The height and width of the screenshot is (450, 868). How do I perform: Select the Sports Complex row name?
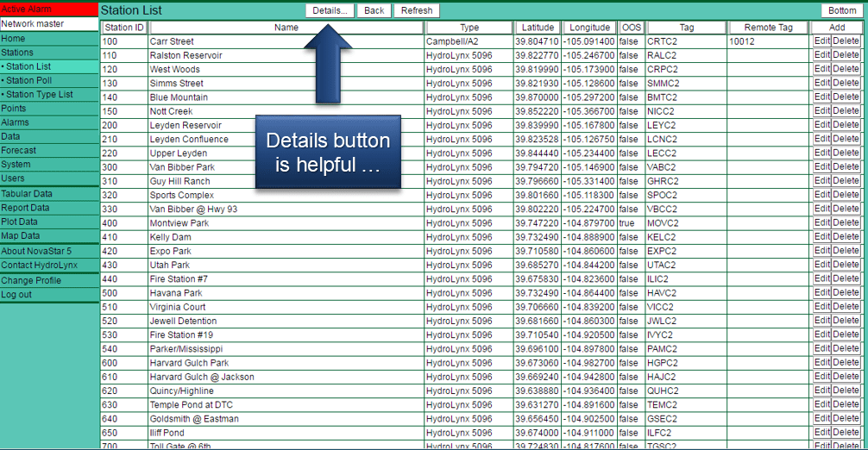tap(181, 195)
